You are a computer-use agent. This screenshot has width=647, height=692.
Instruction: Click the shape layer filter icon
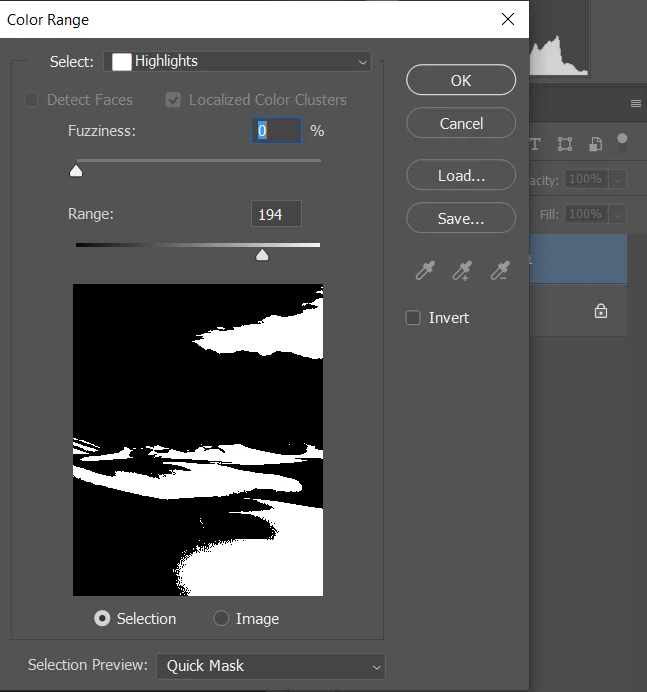pos(565,144)
